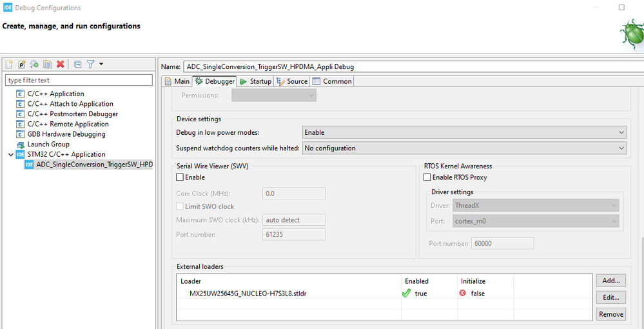The width and height of the screenshot is (644, 329).
Task: Select the ADC_SingleConversion_TriggerSW_HPD configuration
Action: coord(95,164)
